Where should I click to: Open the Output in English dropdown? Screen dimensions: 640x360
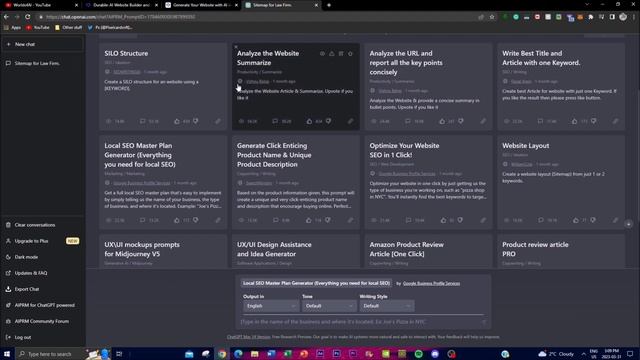[271, 306]
